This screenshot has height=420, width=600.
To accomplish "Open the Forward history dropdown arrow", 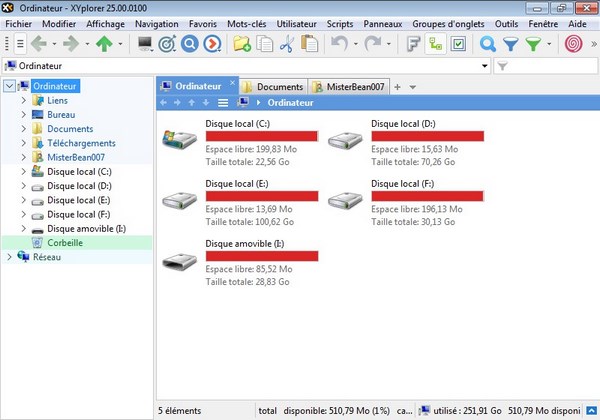I will pyautogui.click(x=87, y=44).
